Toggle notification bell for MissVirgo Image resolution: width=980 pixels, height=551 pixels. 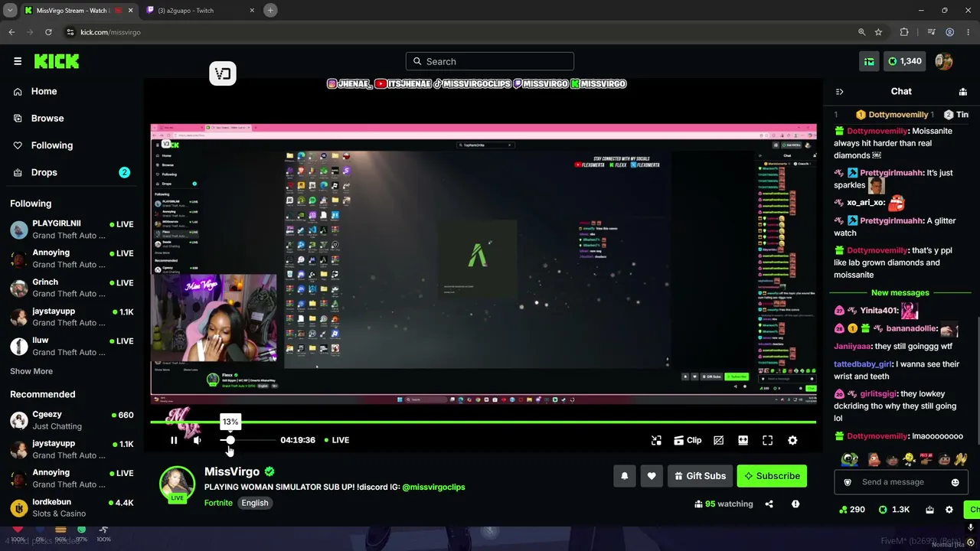pos(625,476)
